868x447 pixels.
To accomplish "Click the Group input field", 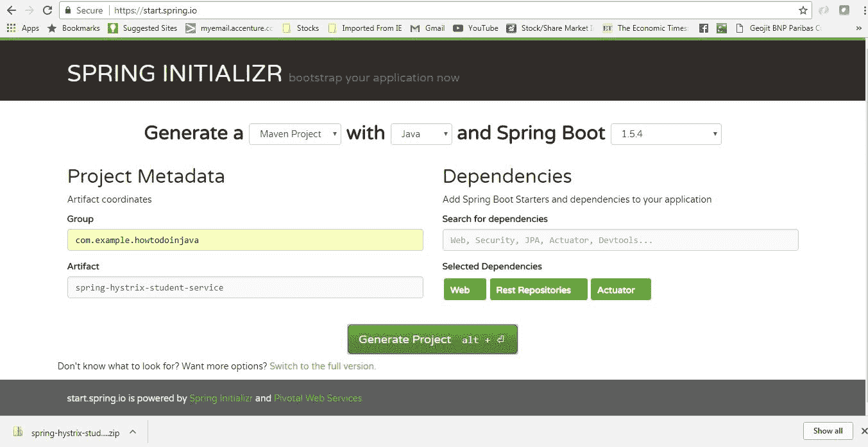I will [245, 240].
